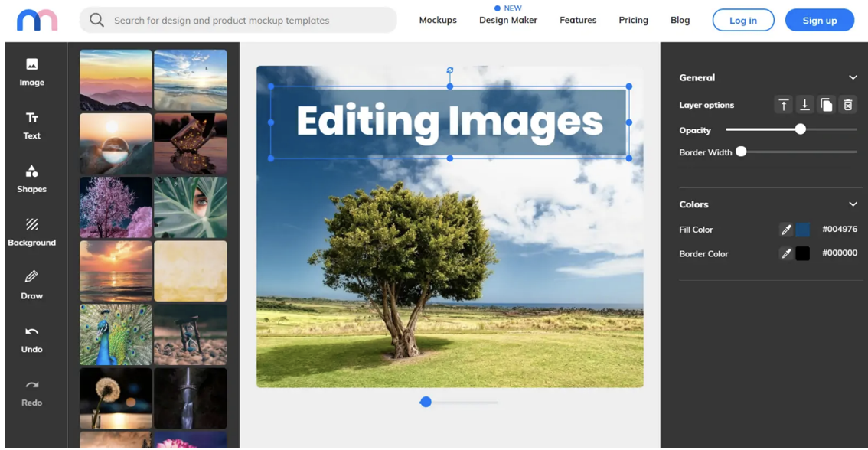Click the rotate handle above text box

pyautogui.click(x=450, y=70)
